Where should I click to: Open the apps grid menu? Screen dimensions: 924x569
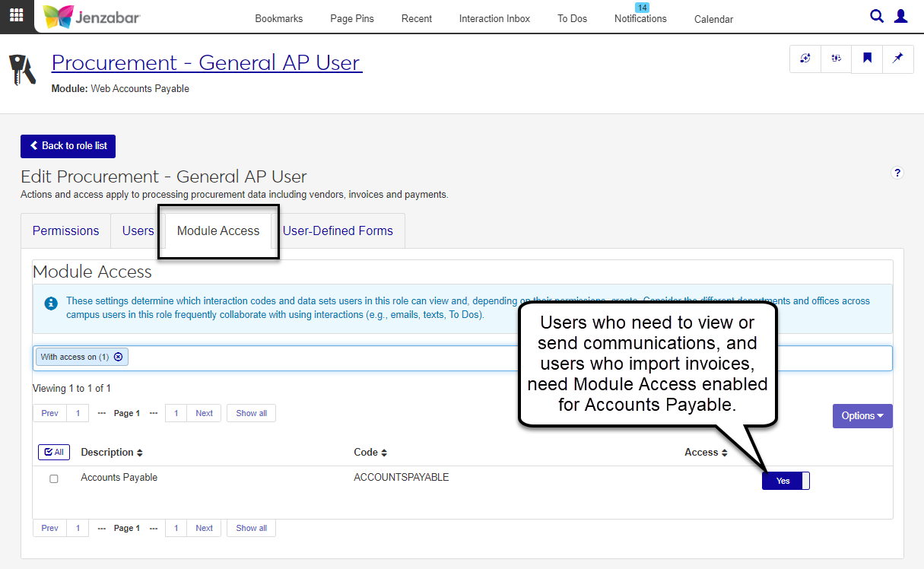click(x=17, y=16)
